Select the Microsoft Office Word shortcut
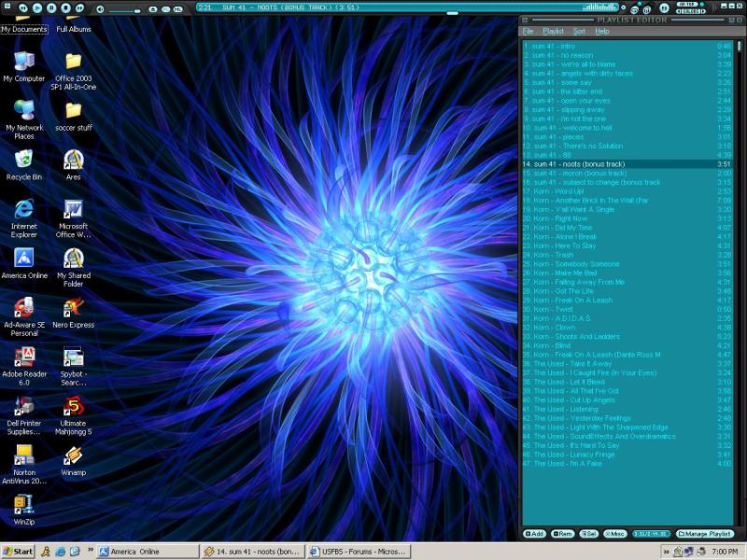Screen dimensions: 747x560 tap(74, 218)
